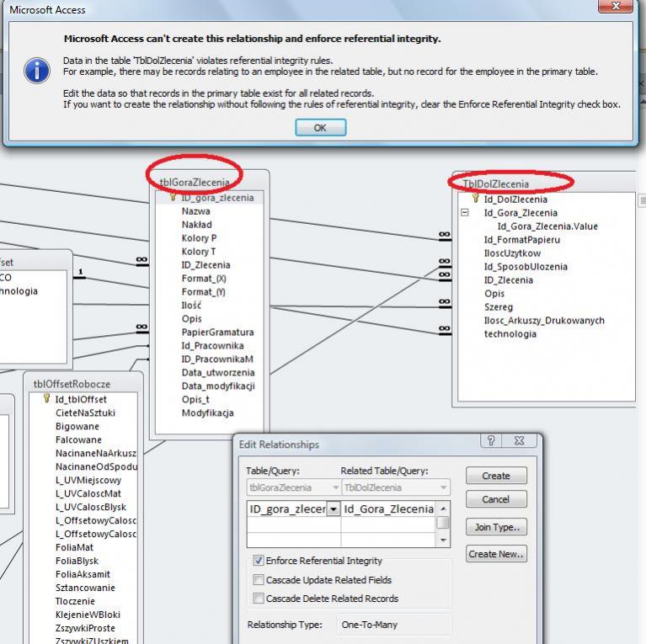
Task: Select the Format_(X) field
Action: pos(204,279)
